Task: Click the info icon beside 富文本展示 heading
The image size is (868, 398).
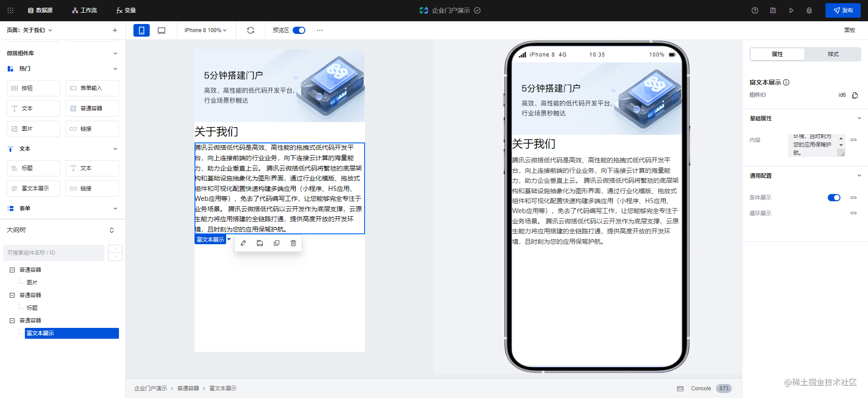Action: click(786, 82)
